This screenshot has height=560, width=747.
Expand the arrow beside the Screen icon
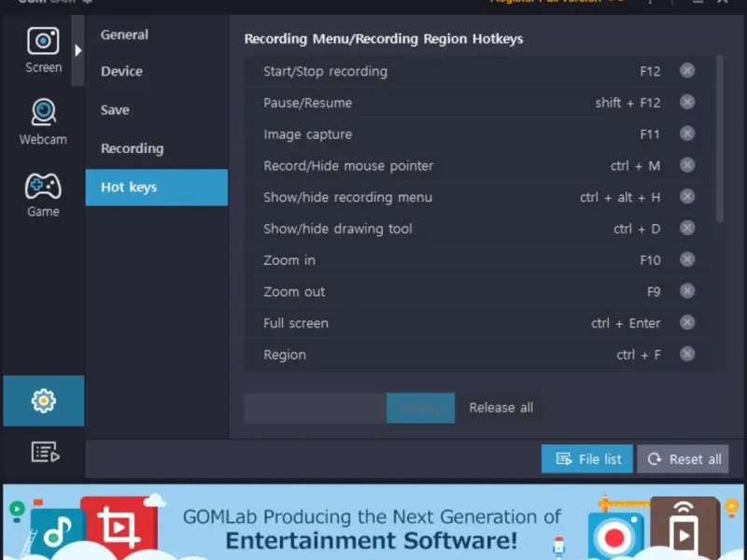point(78,50)
